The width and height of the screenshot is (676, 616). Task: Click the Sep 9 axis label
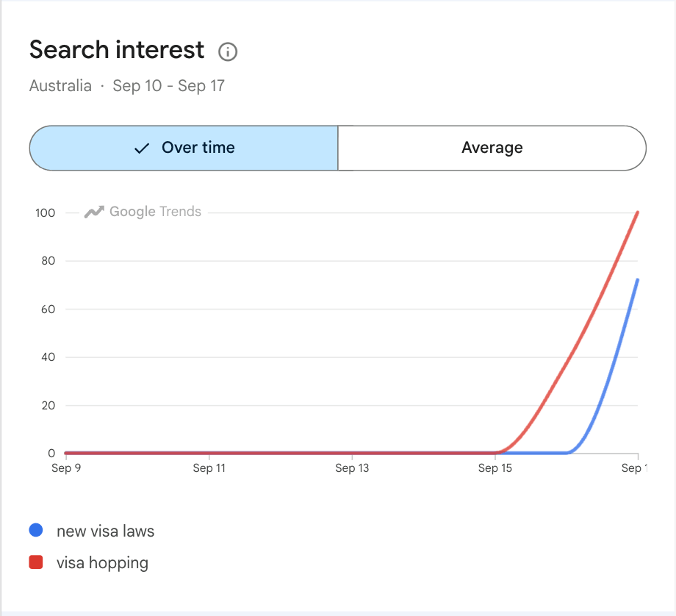66,468
